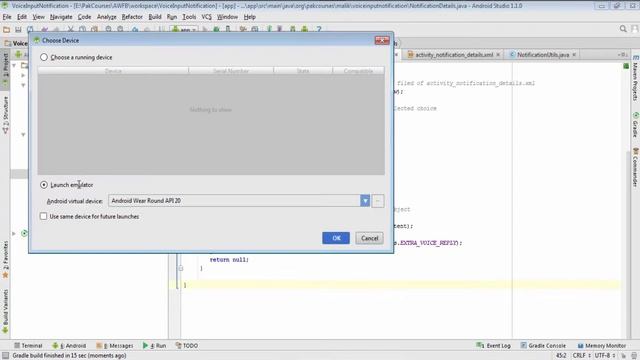This screenshot has height=360, width=640.
Task: Click the Save All toolbar icon
Action: (18, 29)
